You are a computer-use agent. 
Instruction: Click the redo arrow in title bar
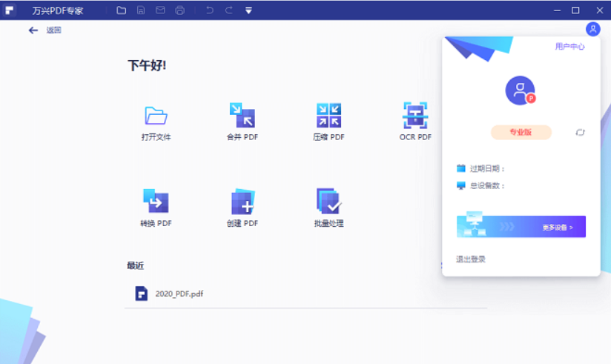point(229,10)
